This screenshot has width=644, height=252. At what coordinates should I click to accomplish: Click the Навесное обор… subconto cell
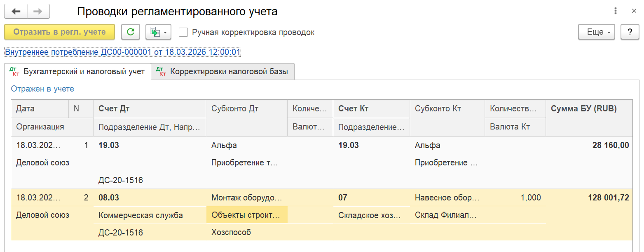pos(447,198)
